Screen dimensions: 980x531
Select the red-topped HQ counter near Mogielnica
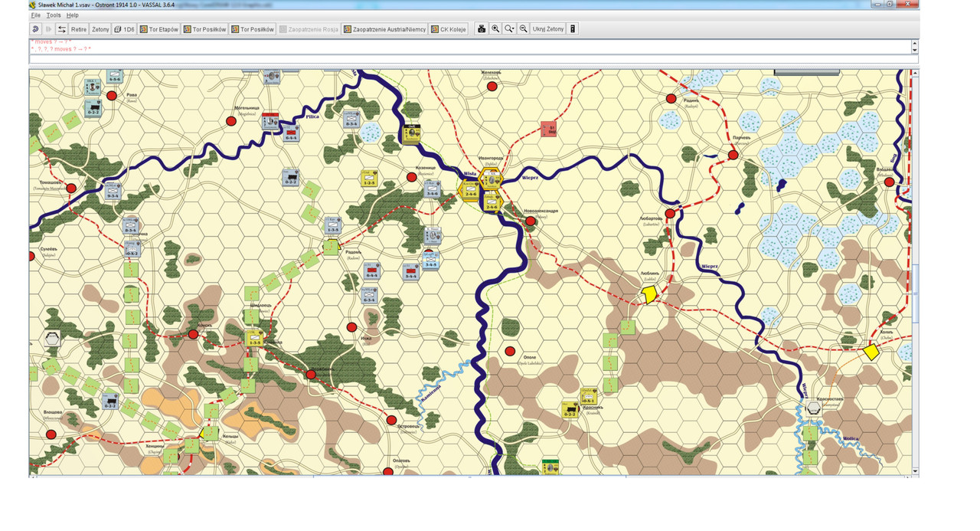[x=269, y=121]
